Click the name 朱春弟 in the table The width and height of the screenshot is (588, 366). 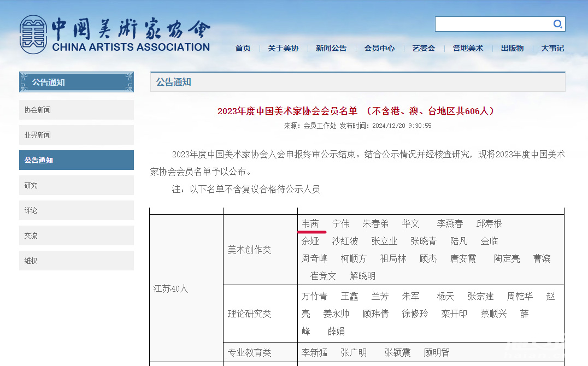375,224
